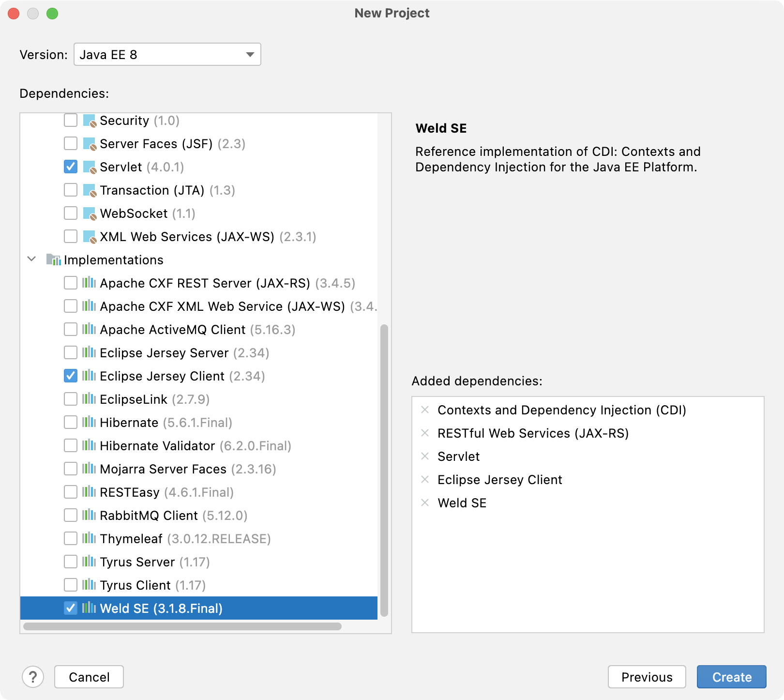Click the Apache CXF REST Server library icon
The image size is (784, 700).
pos(89,283)
